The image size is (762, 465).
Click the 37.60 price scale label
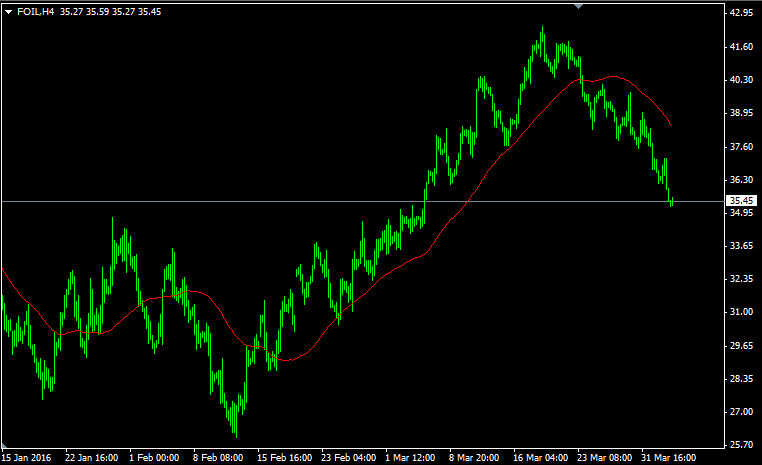[742, 147]
